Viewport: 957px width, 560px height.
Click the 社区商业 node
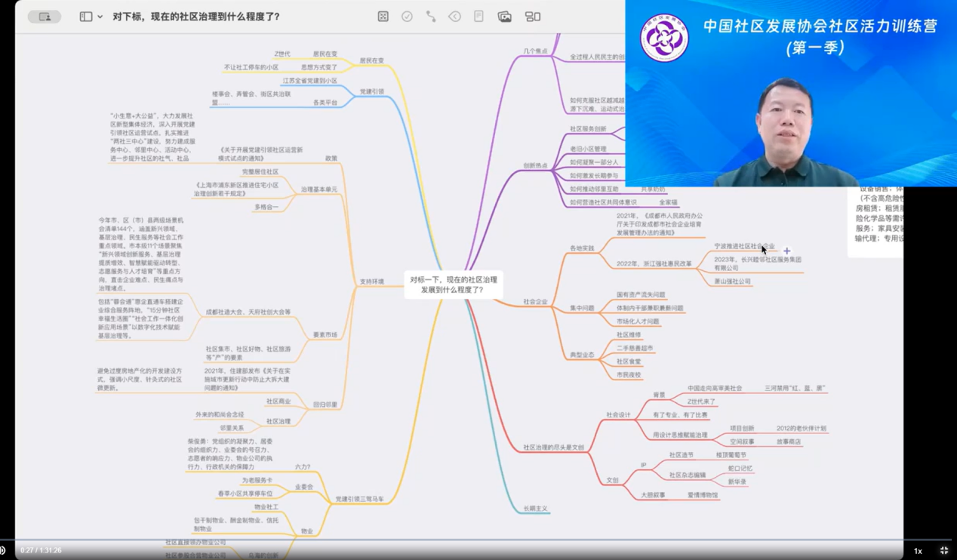(278, 402)
